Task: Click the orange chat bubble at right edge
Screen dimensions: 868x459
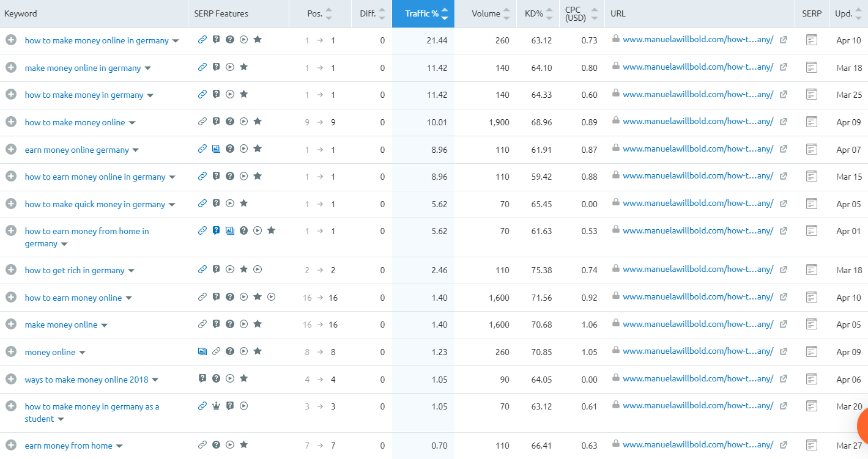Action: 862,425
